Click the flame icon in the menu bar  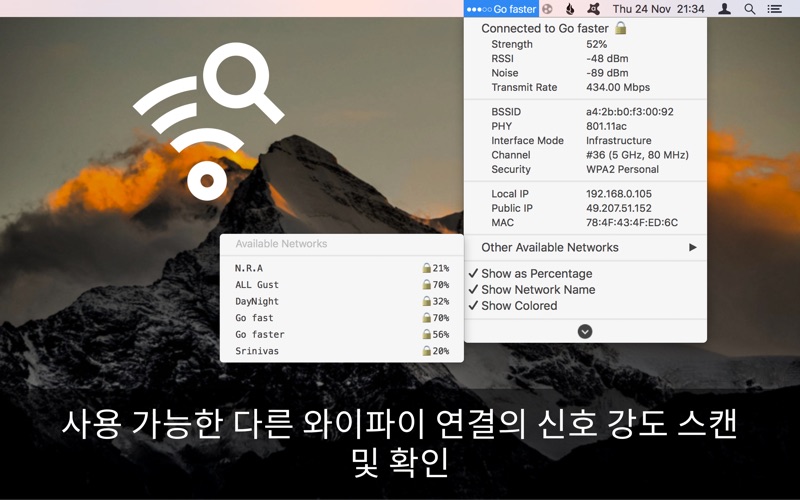tap(570, 9)
